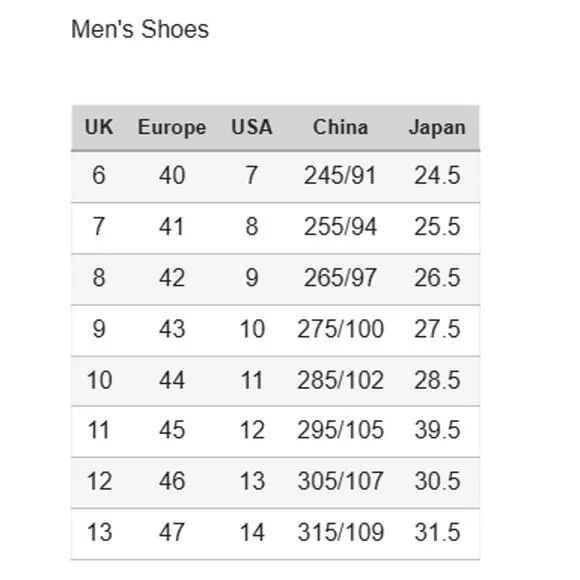Click Europe size 44 cell
This screenshot has width=580, height=580.
[172, 380]
